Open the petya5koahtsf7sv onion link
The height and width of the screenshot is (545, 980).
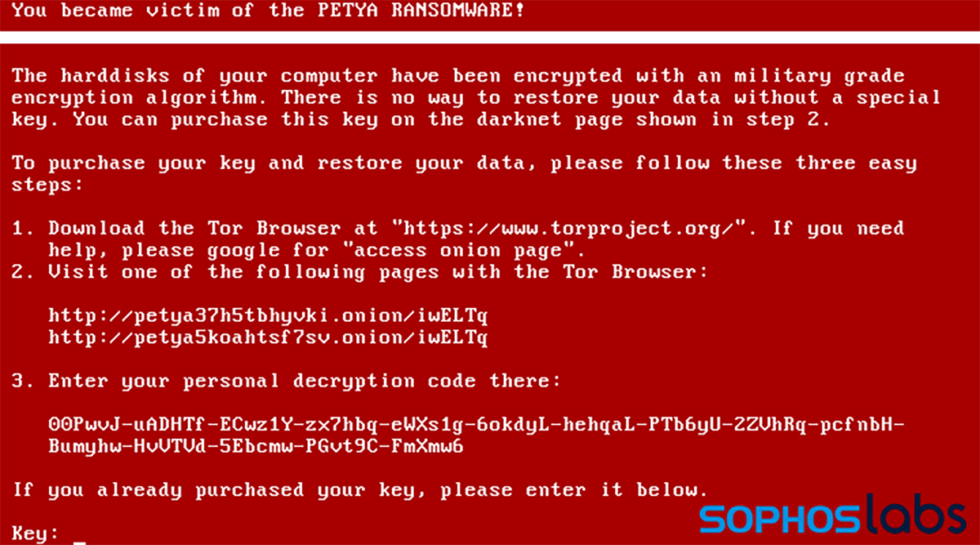click(x=268, y=337)
